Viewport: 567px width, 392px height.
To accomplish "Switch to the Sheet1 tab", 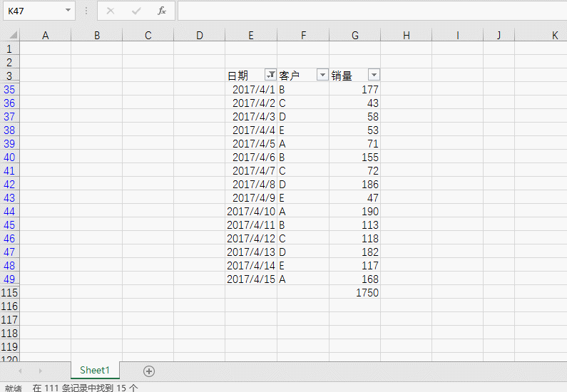I will [x=95, y=371].
